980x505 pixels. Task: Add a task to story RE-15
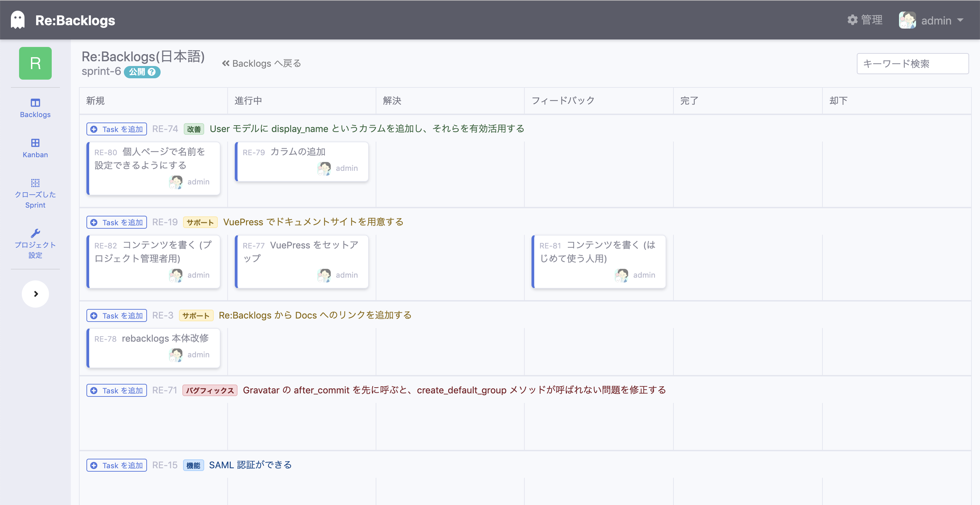tap(116, 466)
